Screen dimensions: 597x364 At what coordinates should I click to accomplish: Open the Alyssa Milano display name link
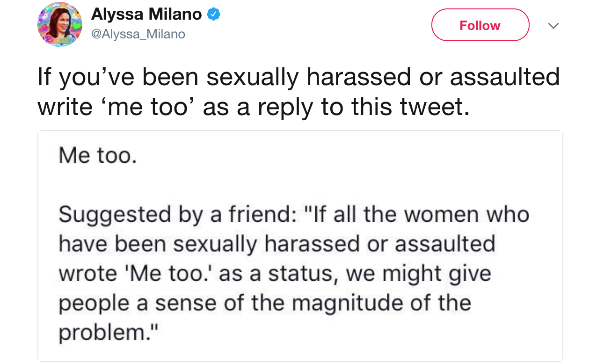click(146, 15)
